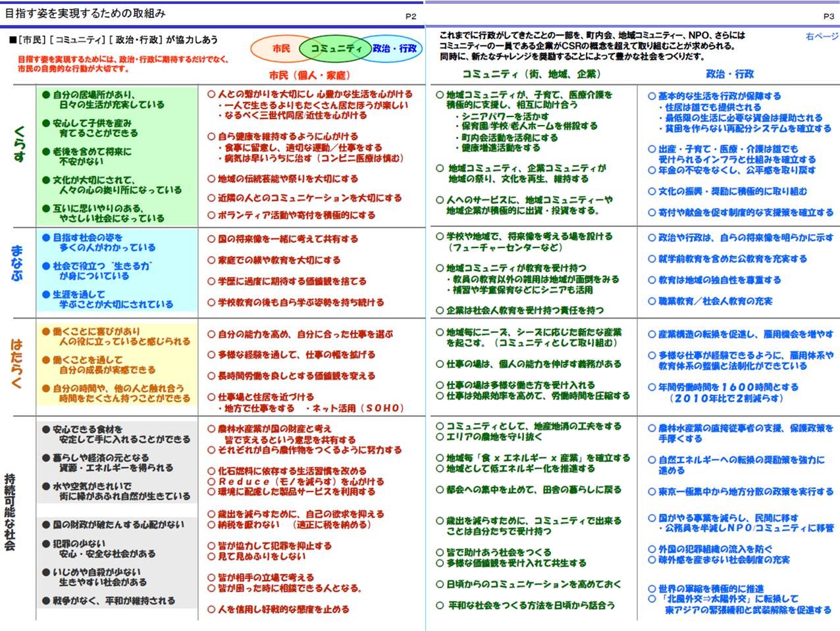Click text （フューチャーセンターなど）
The image size is (840, 631).
point(504,247)
